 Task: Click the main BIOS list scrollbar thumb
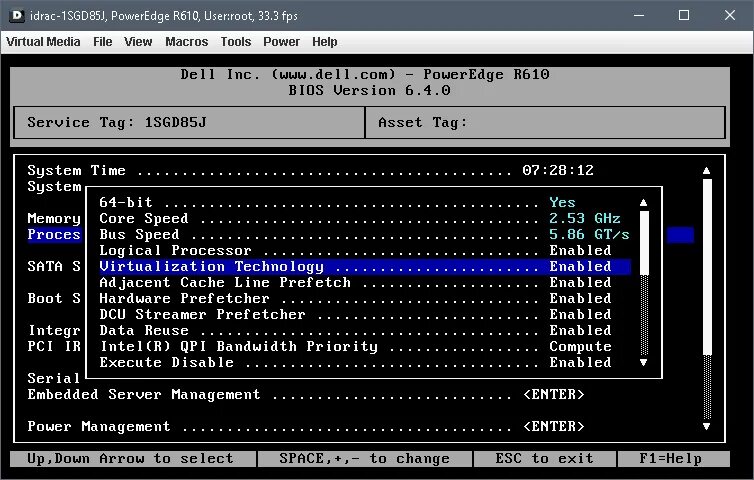point(707,267)
